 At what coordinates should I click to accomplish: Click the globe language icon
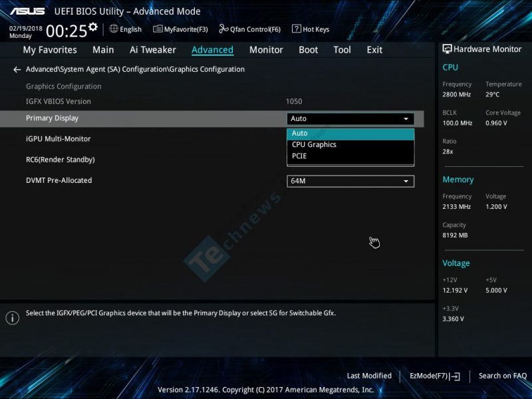pos(114,29)
